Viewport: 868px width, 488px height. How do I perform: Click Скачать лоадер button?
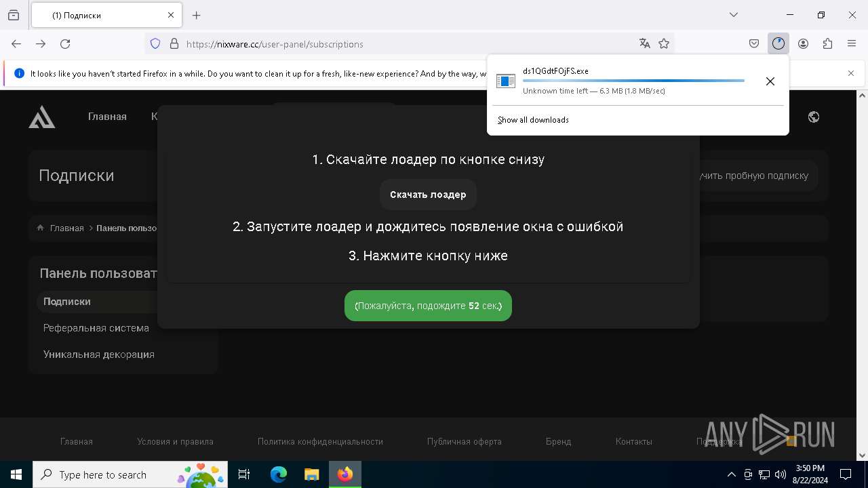pyautogui.click(x=428, y=195)
